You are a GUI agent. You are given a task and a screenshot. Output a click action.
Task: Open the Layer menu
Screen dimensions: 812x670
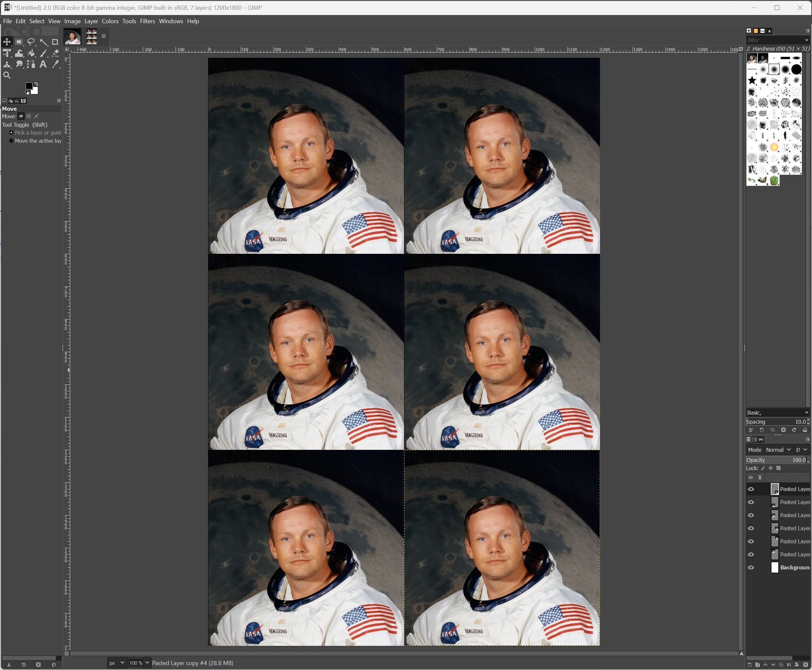pos(91,21)
